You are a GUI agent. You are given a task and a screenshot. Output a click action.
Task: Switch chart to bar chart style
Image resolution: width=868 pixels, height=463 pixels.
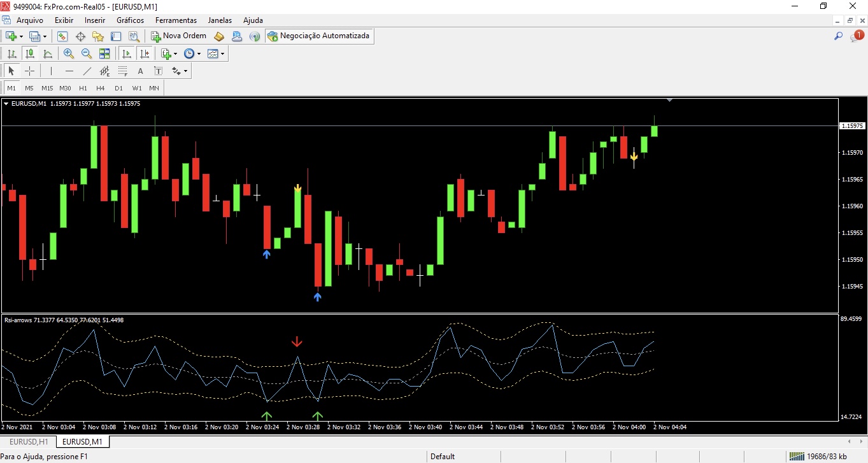pyautogui.click(x=11, y=53)
